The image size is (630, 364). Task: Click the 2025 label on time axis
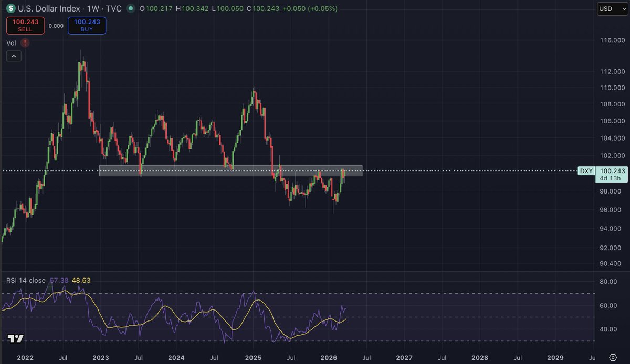pos(253,357)
